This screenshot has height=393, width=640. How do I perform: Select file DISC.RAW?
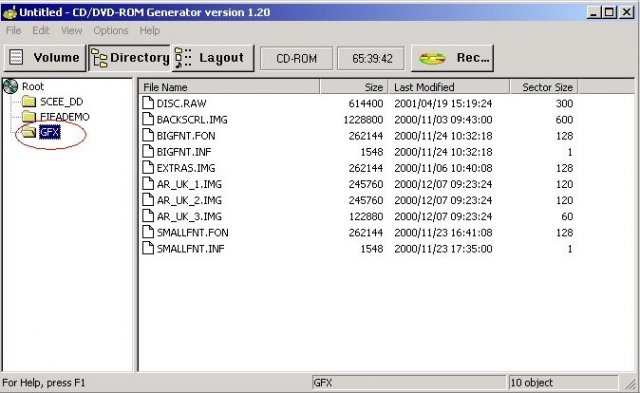182,103
